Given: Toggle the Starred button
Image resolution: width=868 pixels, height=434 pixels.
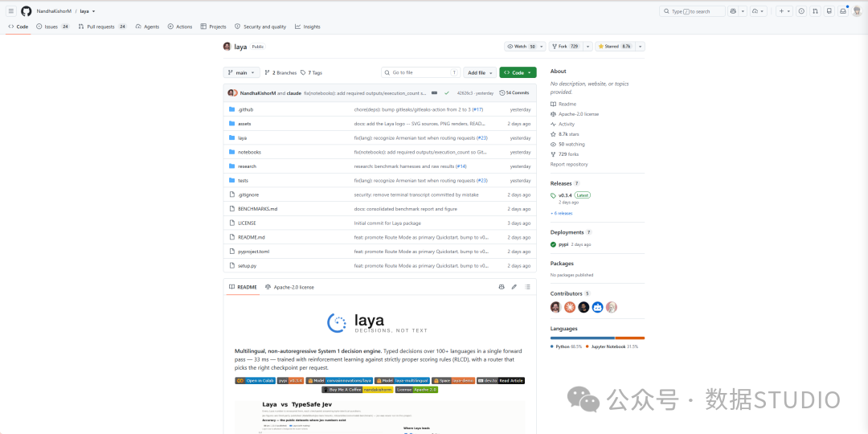Looking at the screenshot, I should coord(615,47).
